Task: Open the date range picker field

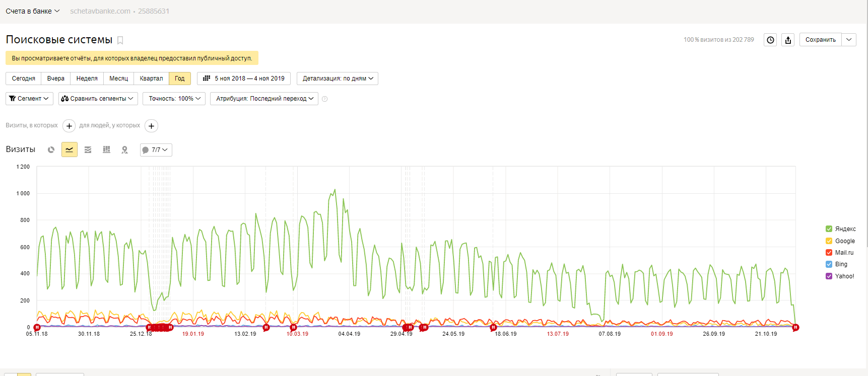Action: (x=244, y=79)
